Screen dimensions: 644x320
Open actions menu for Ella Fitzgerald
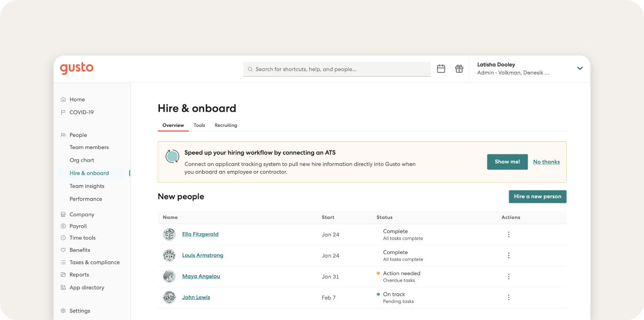509,235
